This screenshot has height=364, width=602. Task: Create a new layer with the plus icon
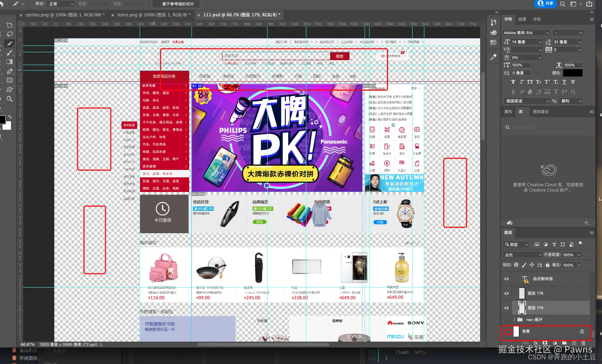[574, 343]
